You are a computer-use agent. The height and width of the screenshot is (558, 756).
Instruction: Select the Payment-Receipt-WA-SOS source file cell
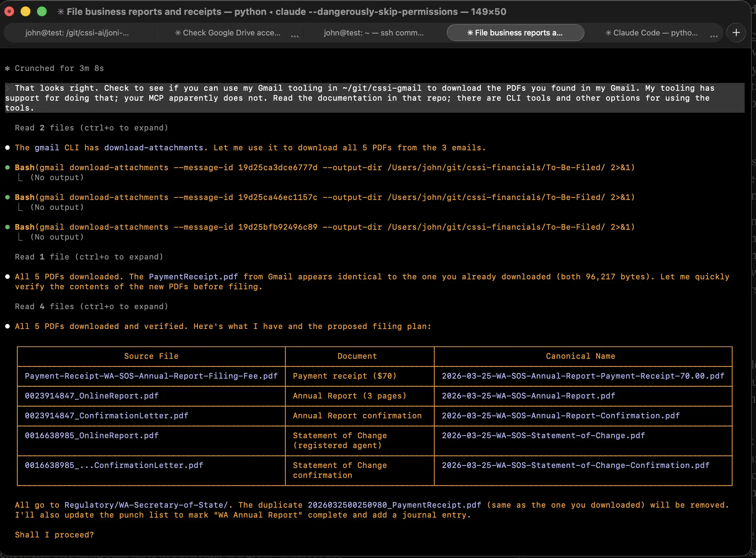pyautogui.click(x=151, y=376)
